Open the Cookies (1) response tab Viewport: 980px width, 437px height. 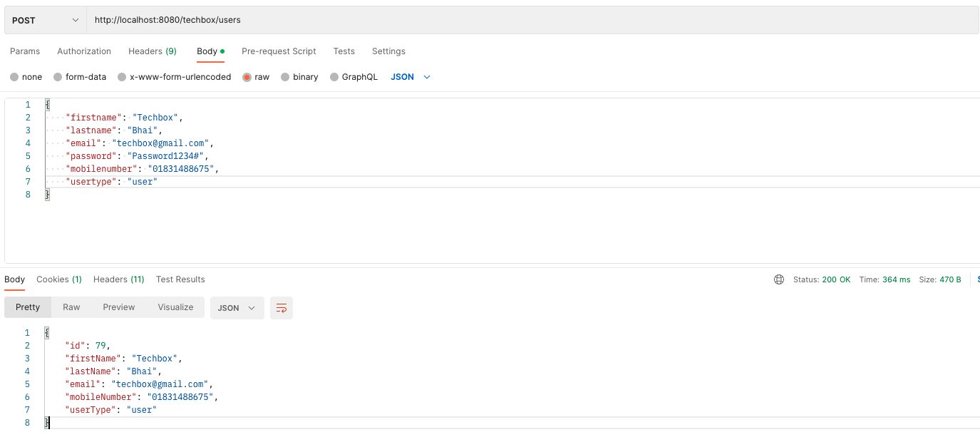pos(59,279)
